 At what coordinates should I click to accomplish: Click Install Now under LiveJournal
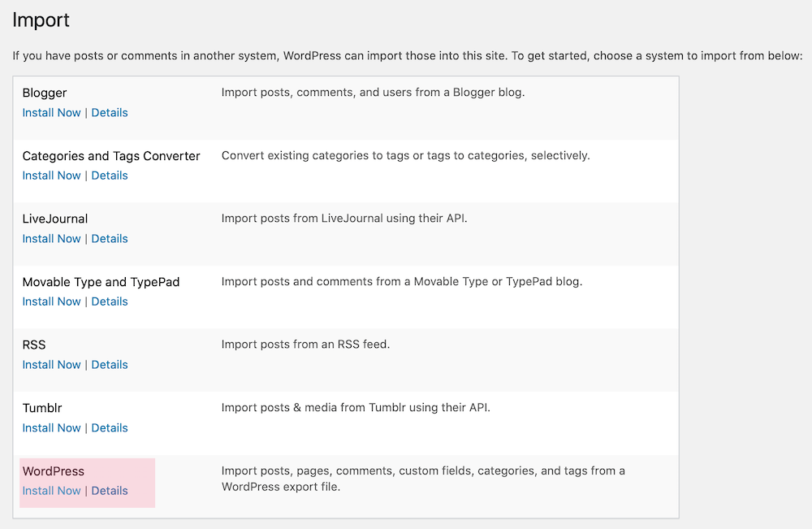coord(51,239)
